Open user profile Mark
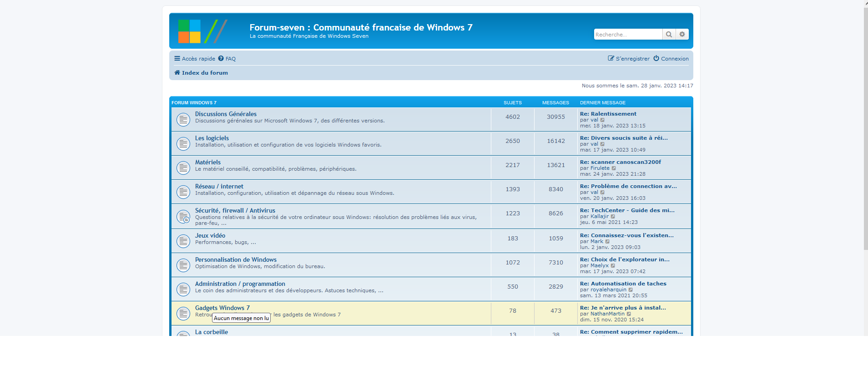This screenshot has height=366, width=868. (597, 242)
